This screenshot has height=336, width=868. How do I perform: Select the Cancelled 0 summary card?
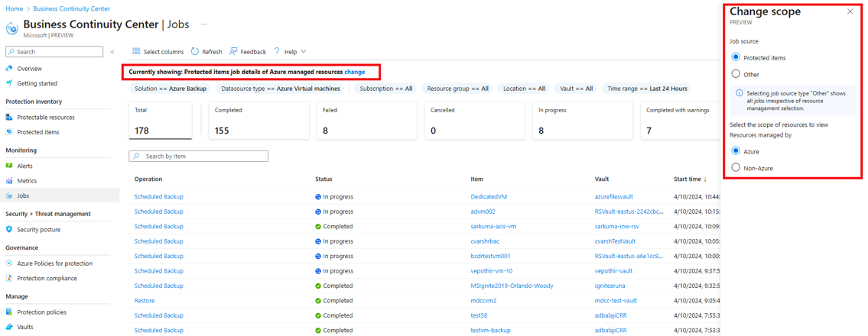point(474,121)
